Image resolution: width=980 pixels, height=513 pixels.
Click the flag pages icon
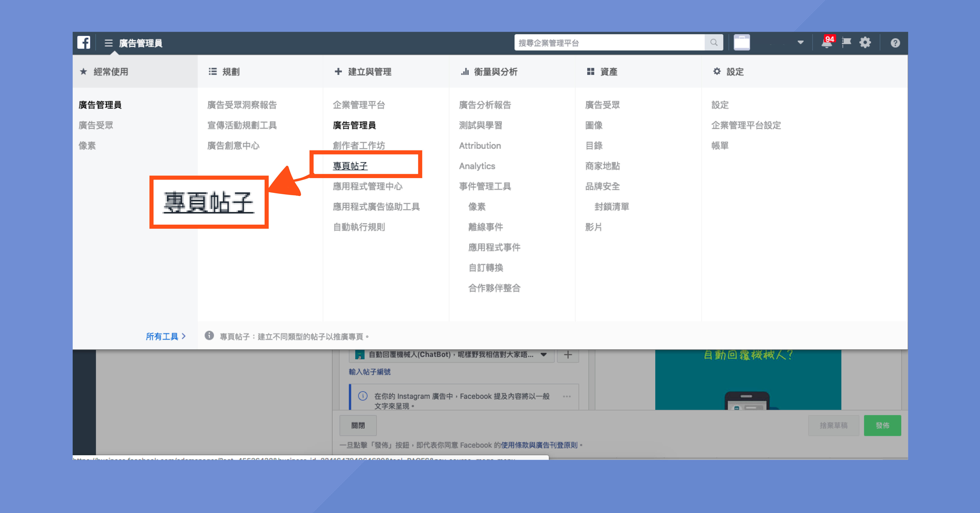tap(846, 43)
